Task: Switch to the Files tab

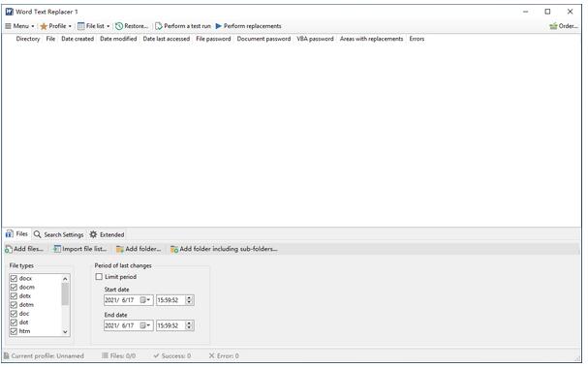Action: point(16,233)
